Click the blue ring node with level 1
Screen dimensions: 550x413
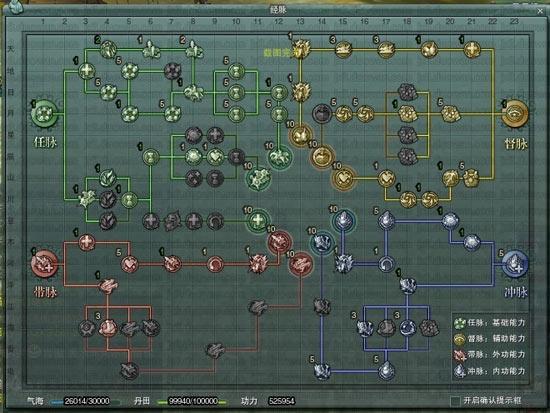click(386, 264)
